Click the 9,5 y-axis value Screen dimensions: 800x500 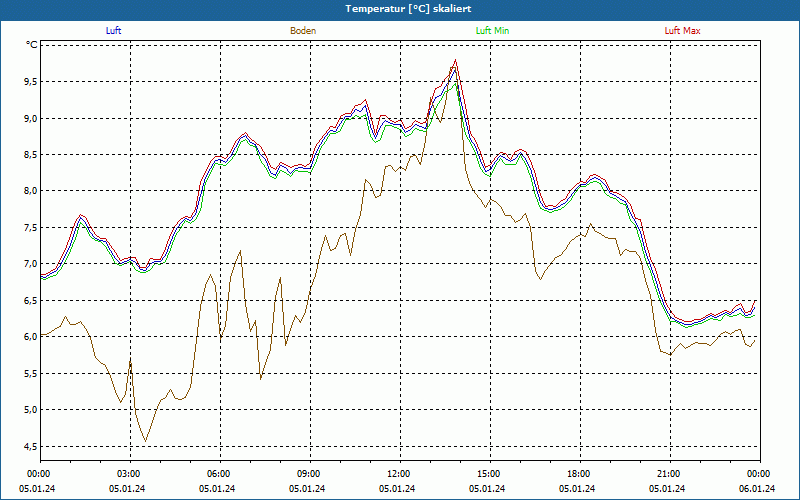[31, 82]
